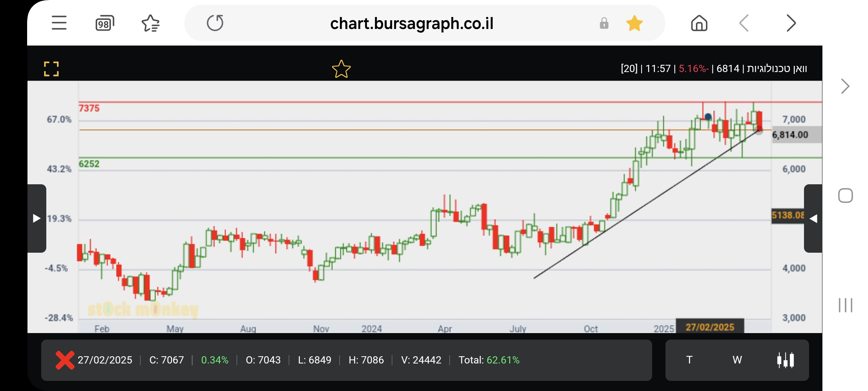Open the edge panel chevron handle
Screen dimensions: 868x391
[x=845, y=86]
